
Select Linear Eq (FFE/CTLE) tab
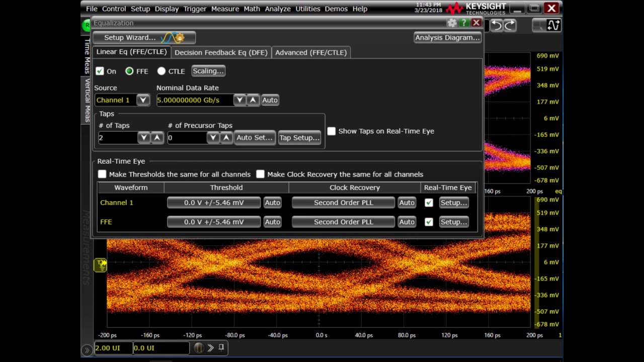click(x=131, y=52)
